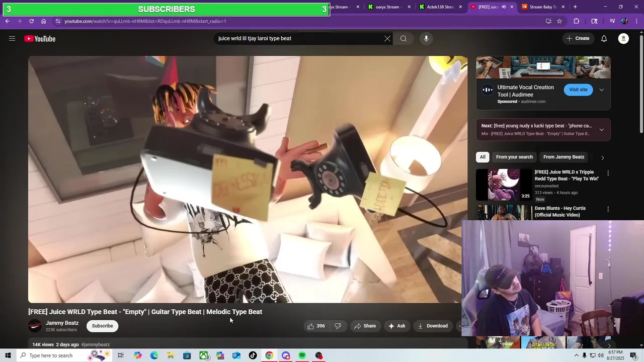Open options for Play To Win video
This screenshot has width=644, height=362.
[x=608, y=173]
